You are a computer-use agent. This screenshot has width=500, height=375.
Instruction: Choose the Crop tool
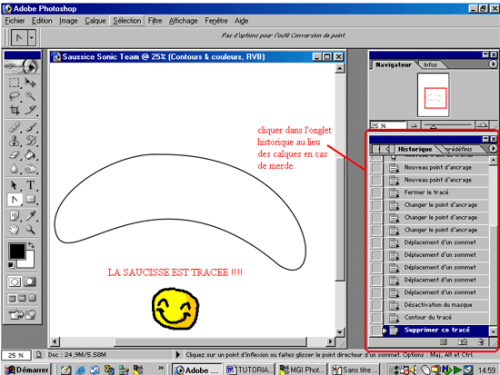coord(14,110)
